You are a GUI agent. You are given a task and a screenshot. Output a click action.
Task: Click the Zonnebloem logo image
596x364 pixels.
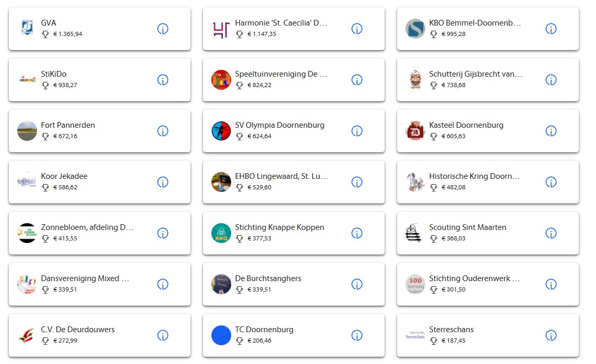(27, 233)
